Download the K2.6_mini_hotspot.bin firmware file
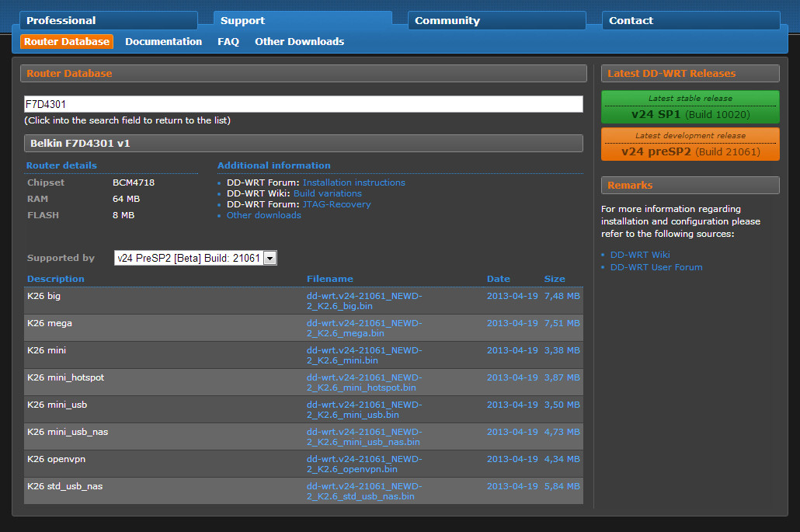800x532 pixels. coord(364,383)
